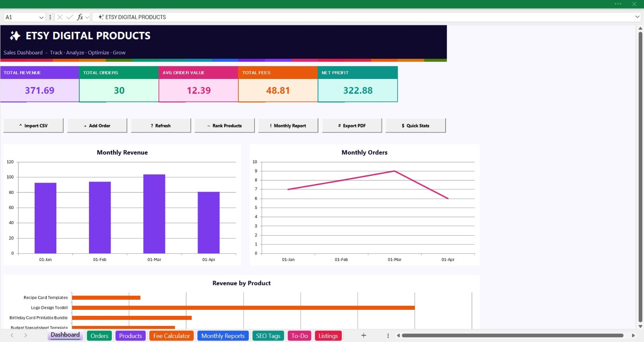644x342 pixels.
Task: Expand the formula bar chevron
Action: [637, 17]
